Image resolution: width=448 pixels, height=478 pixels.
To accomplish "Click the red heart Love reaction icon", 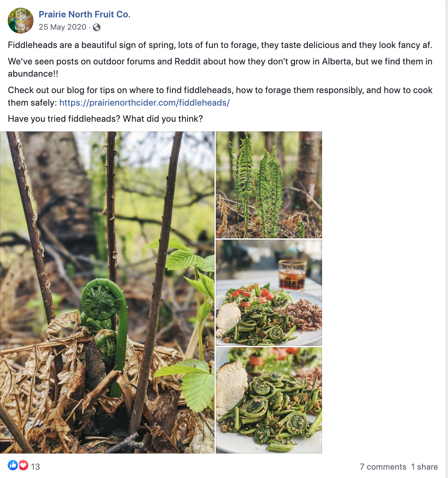I will (x=24, y=465).
